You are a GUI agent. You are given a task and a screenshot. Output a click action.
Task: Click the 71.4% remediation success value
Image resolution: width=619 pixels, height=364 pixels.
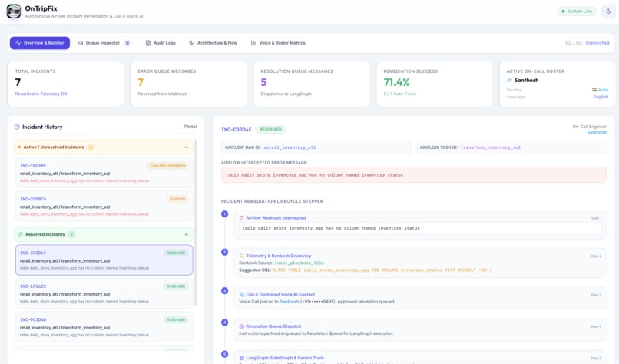coord(397,82)
